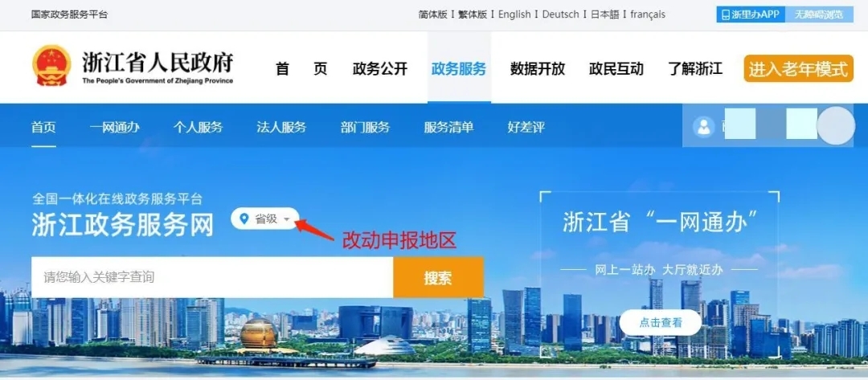Go to 好差评 rating page
Image resolution: width=868 pixels, height=380 pixels.
(x=526, y=127)
